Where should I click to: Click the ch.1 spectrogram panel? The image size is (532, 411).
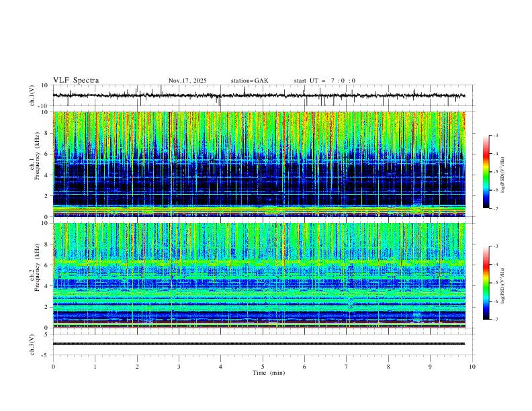click(259, 164)
